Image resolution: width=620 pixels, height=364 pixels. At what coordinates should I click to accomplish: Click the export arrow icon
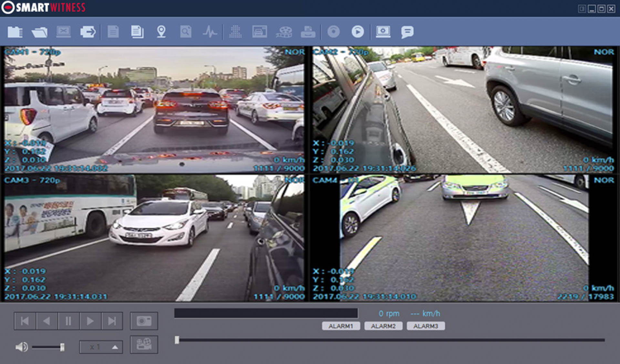88,32
